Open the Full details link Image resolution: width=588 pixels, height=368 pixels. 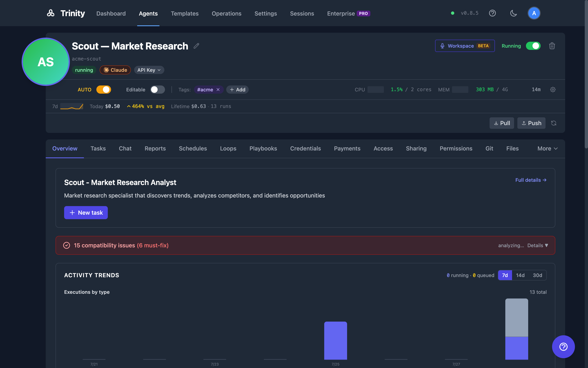click(531, 180)
